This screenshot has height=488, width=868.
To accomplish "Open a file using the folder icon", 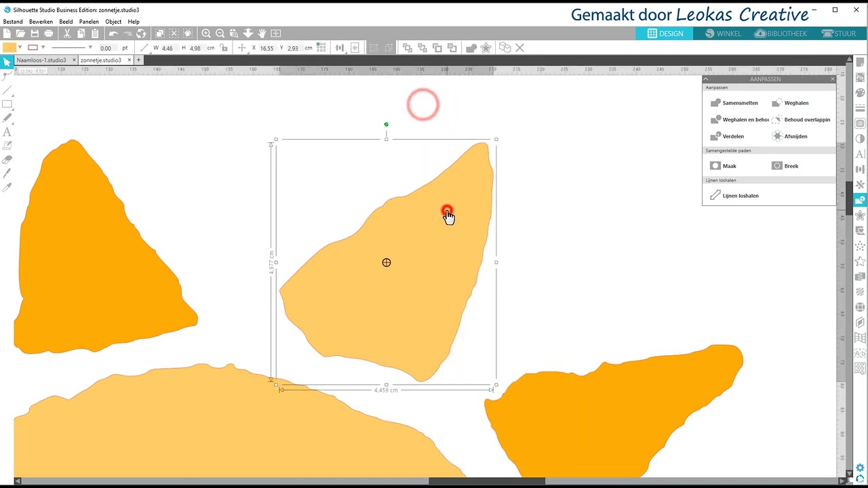I will (x=20, y=33).
